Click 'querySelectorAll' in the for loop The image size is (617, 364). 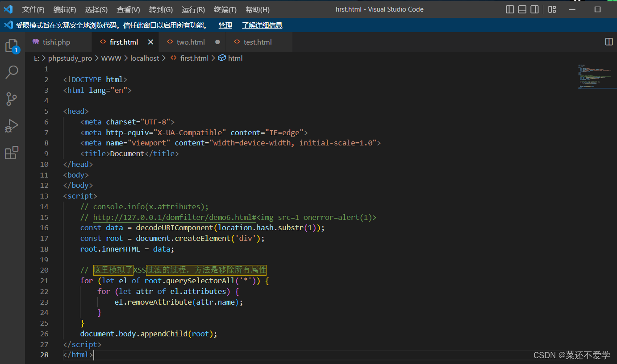point(200,281)
